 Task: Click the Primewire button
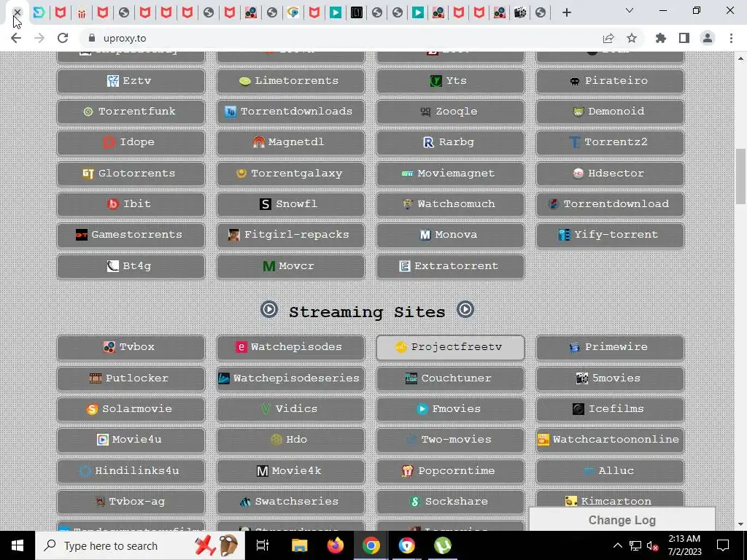(610, 347)
